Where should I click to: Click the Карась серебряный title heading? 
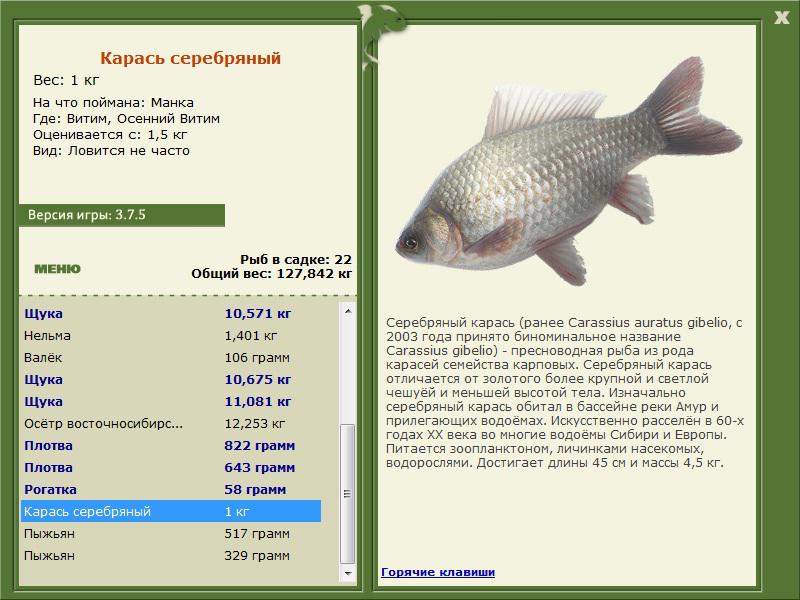[x=190, y=58]
